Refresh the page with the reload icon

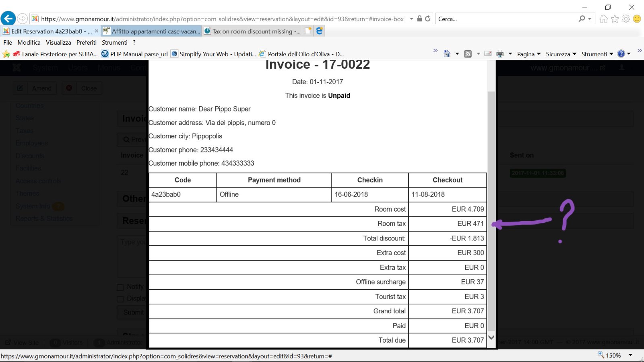pyautogui.click(x=427, y=19)
